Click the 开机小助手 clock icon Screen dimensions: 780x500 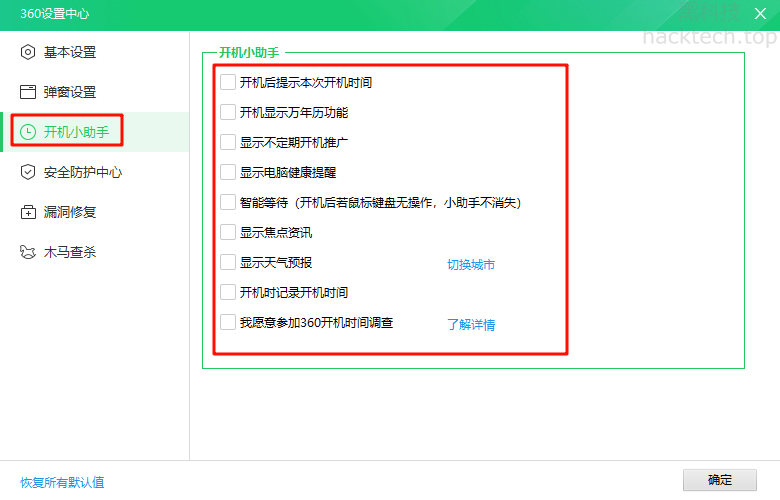pos(28,132)
